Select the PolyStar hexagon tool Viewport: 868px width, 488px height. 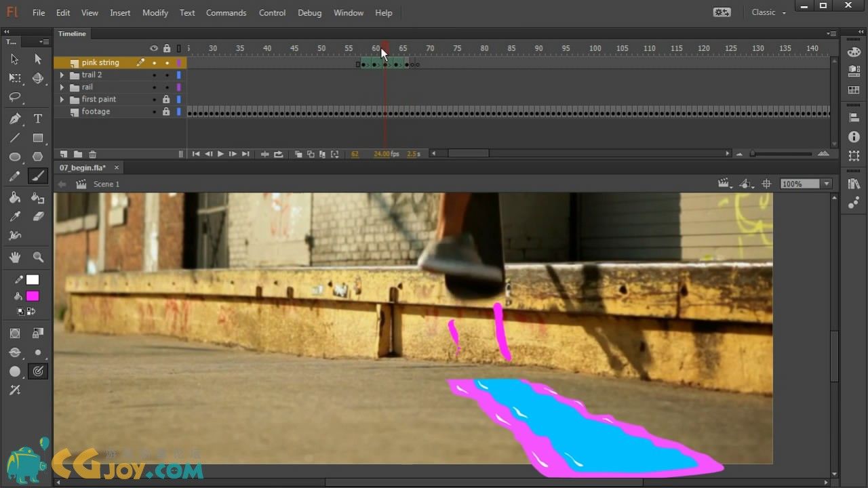[38, 157]
